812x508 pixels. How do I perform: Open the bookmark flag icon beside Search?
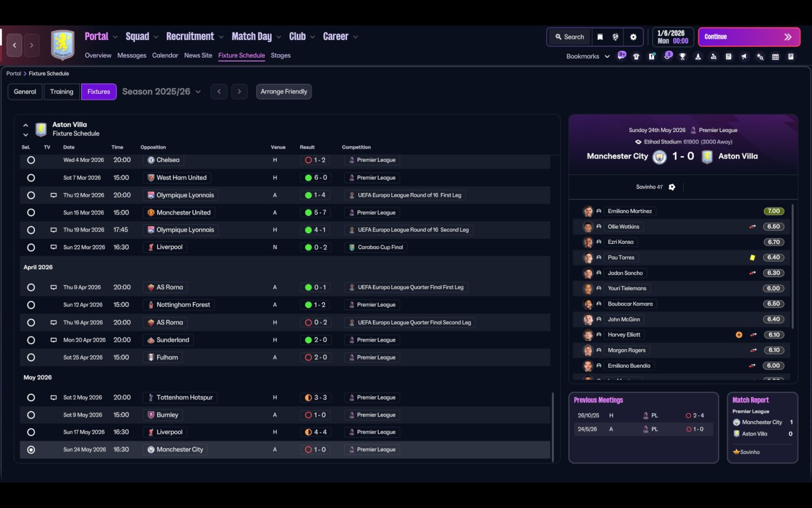600,37
